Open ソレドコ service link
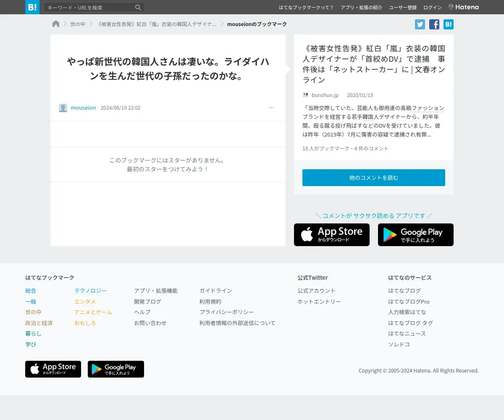The image size is (504, 420). click(399, 344)
